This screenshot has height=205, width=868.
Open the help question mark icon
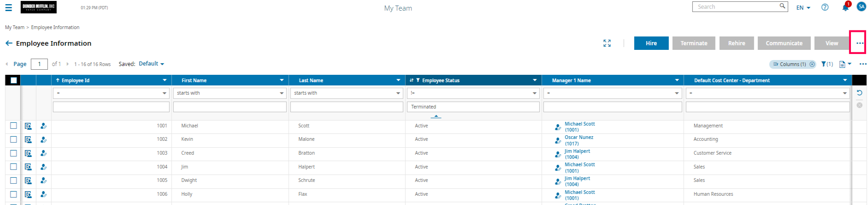click(x=825, y=7)
